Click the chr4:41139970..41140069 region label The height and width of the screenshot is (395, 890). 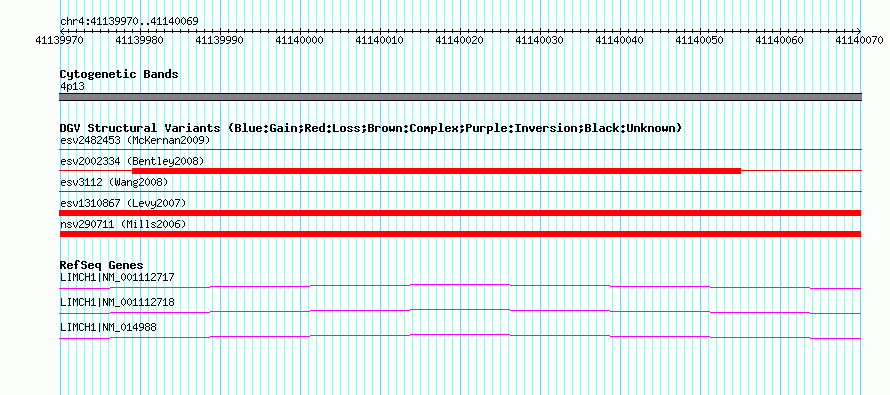click(129, 22)
